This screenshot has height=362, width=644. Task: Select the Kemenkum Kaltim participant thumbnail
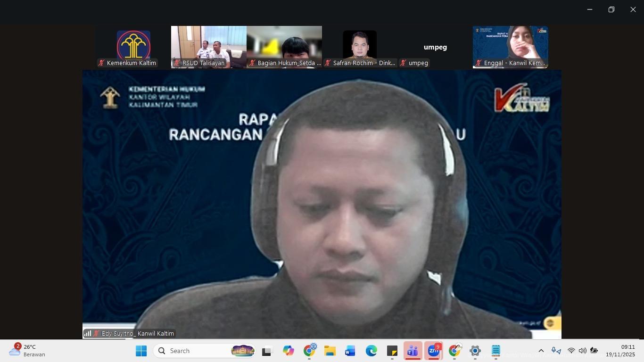pyautogui.click(x=133, y=47)
